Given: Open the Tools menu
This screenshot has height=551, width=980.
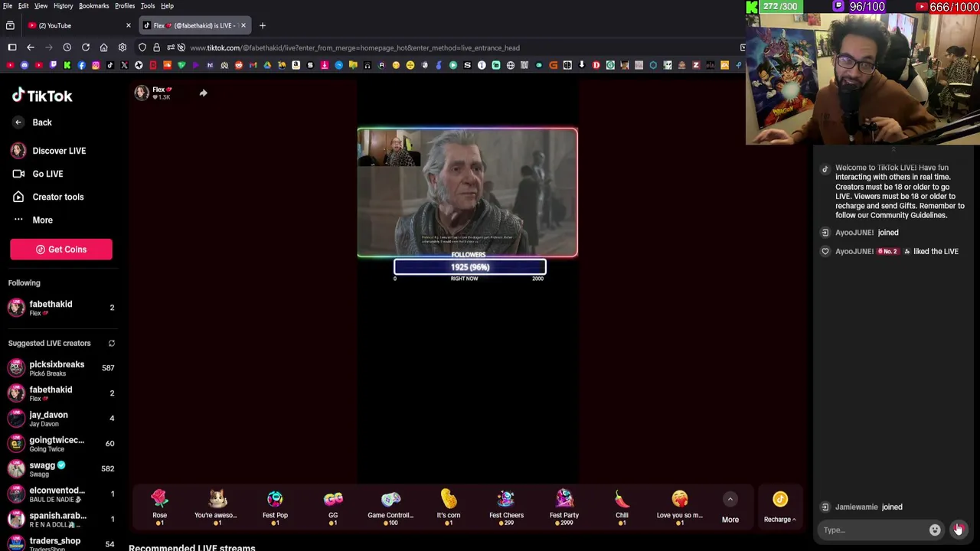Looking at the screenshot, I should coord(148,5).
